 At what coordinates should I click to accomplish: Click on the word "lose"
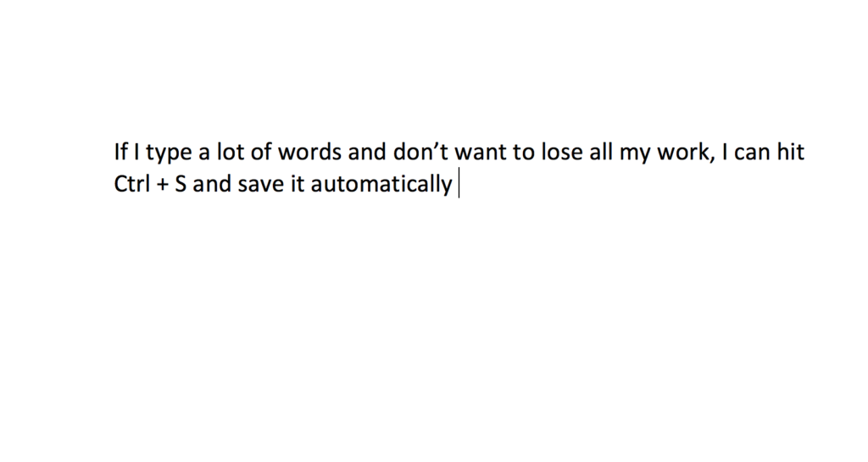click(561, 152)
